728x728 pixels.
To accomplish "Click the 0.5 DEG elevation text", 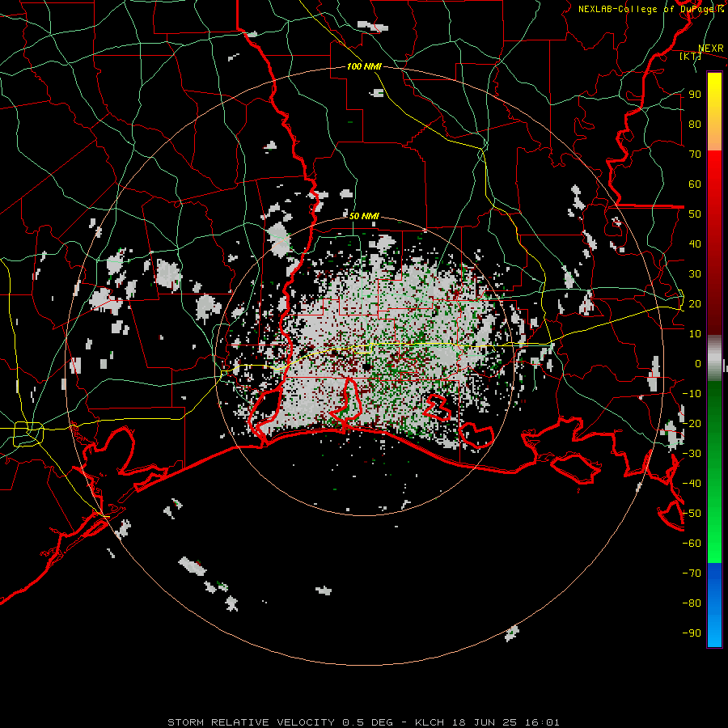I will click(x=367, y=722).
